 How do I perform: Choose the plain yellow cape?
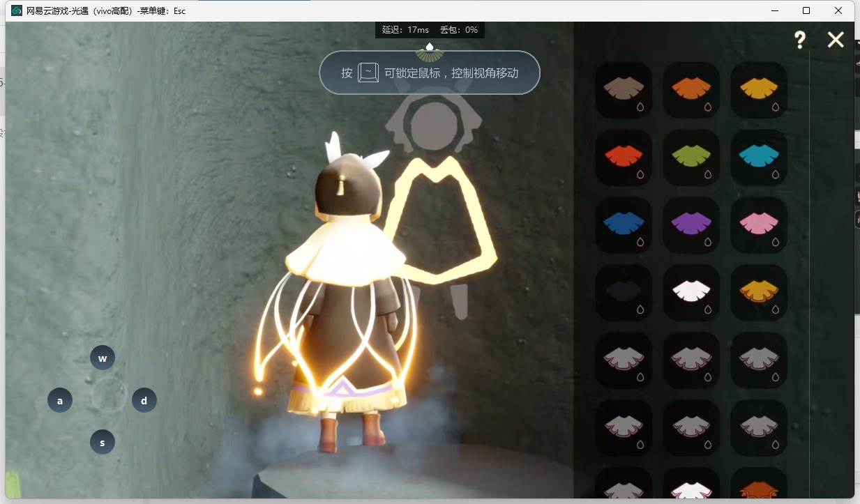(x=759, y=90)
